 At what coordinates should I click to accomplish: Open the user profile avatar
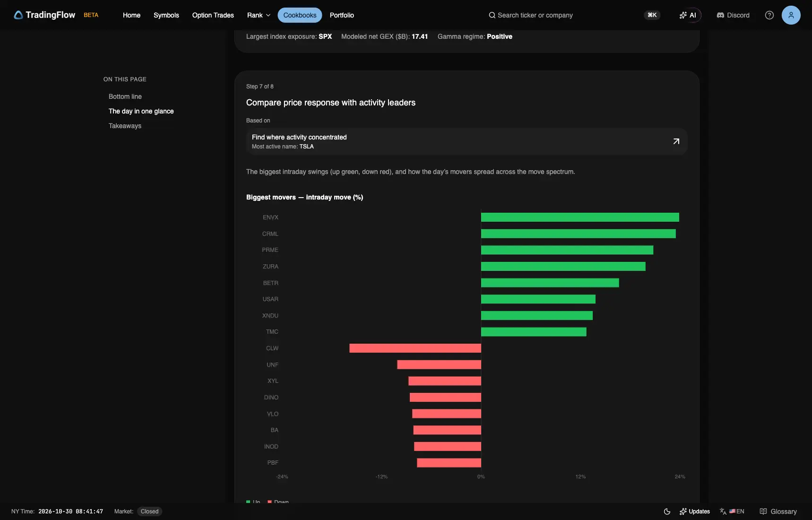[x=791, y=15]
